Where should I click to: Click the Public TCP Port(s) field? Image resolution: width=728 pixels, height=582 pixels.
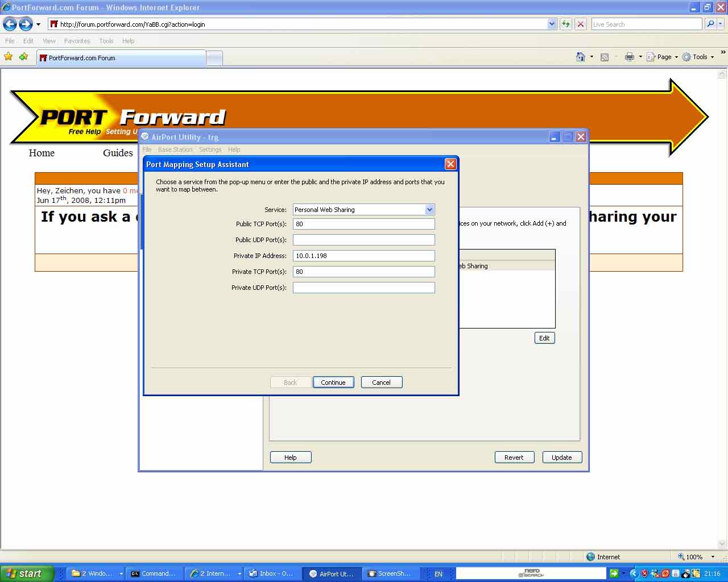point(364,224)
